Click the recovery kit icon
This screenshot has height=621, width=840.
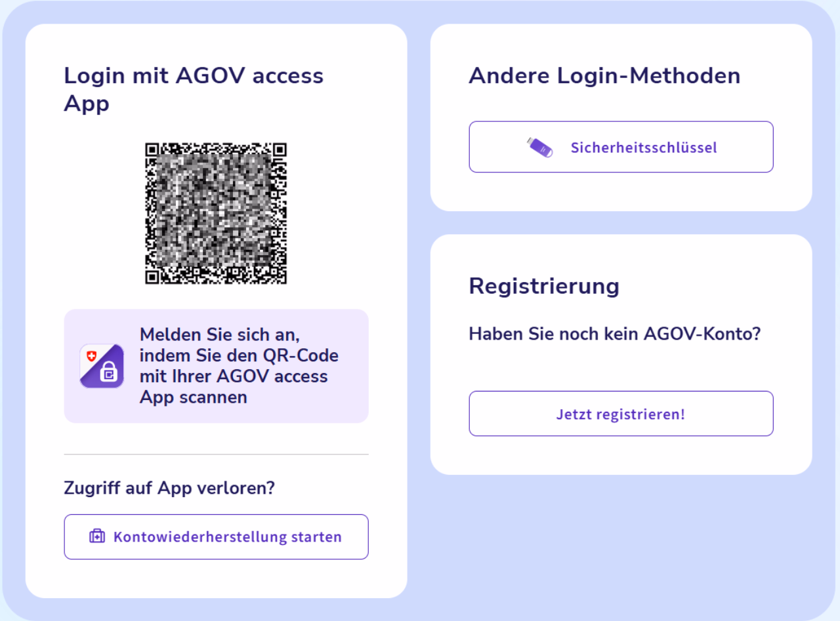point(97,536)
